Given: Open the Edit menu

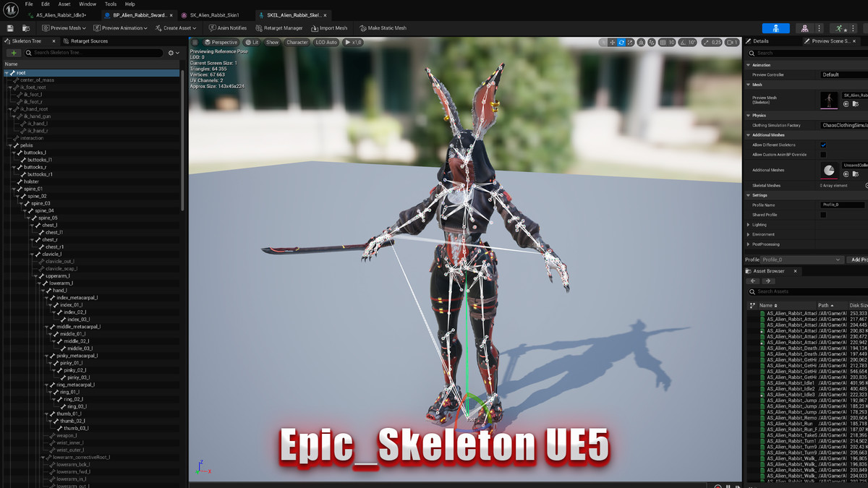Looking at the screenshot, I should point(46,4).
